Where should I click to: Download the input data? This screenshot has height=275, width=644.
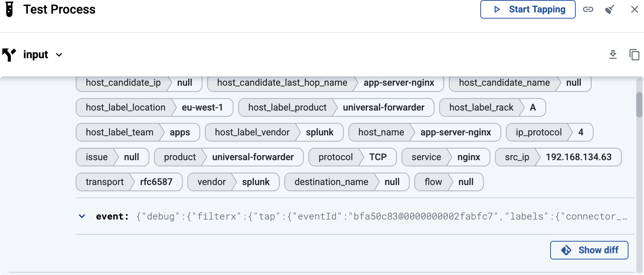point(613,55)
